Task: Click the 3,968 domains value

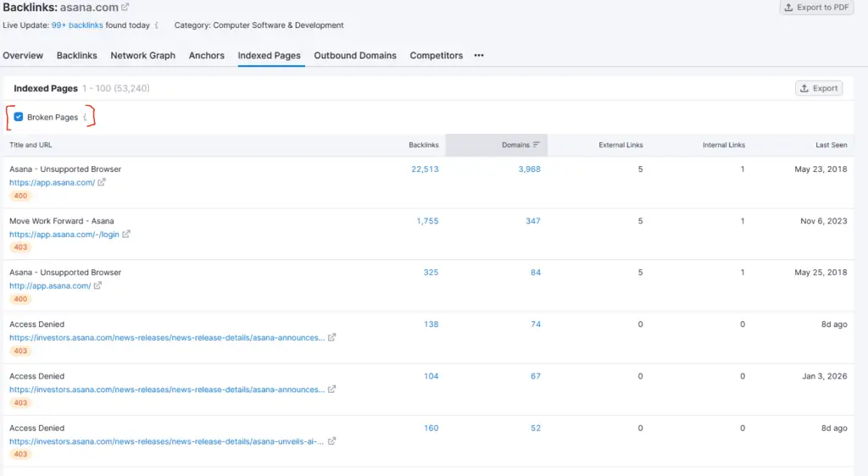Action: tap(529, 169)
